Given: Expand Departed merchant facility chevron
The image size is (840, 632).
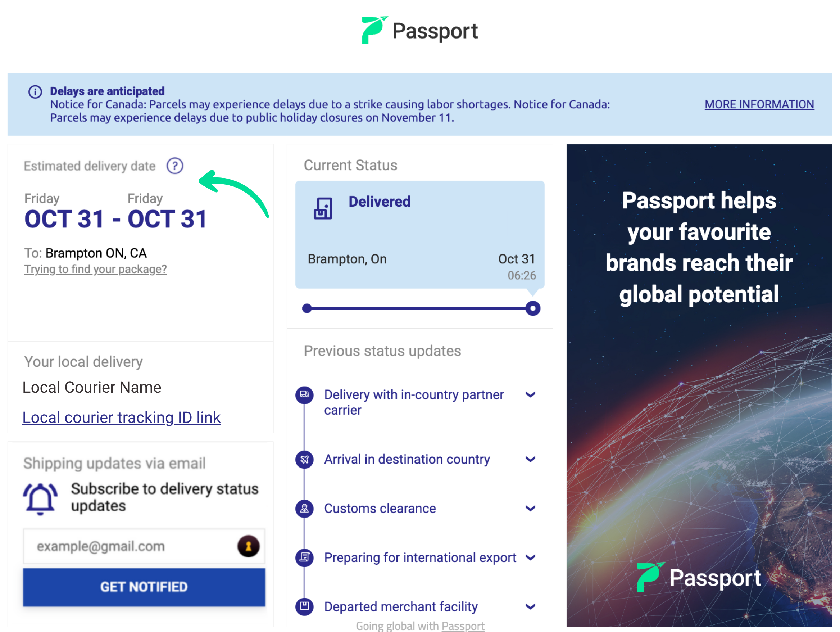Looking at the screenshot, I should (x=531, y=606).
